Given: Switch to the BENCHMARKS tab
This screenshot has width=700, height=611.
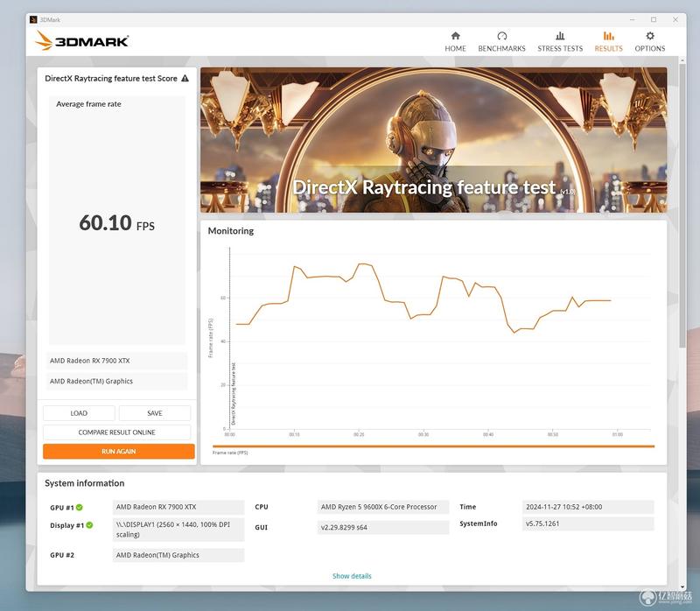Looking at the screenshot, I should (501, 41).
